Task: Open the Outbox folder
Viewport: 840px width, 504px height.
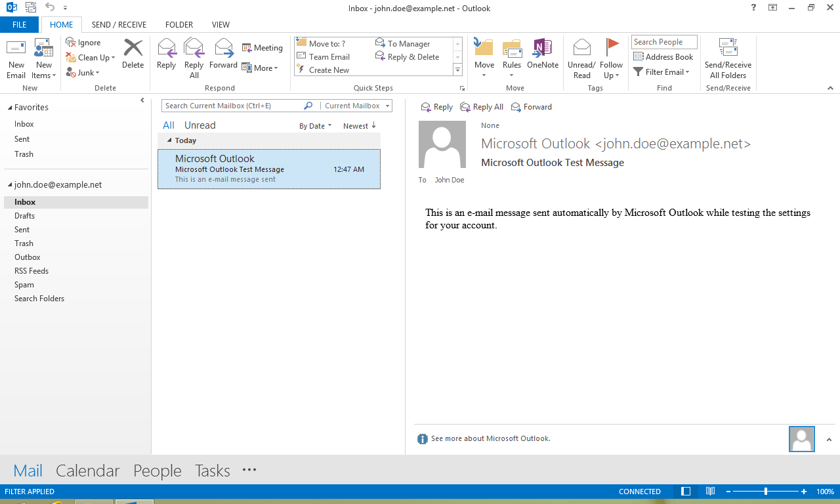Action: click(x=28, y=257)
